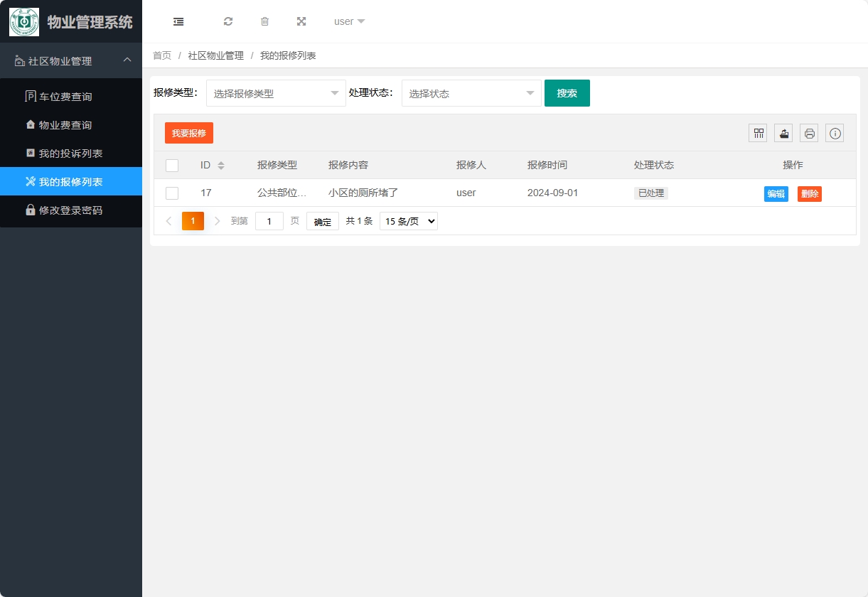
Task: Click 我要报修 to create repair request
Action: (188, 133)
